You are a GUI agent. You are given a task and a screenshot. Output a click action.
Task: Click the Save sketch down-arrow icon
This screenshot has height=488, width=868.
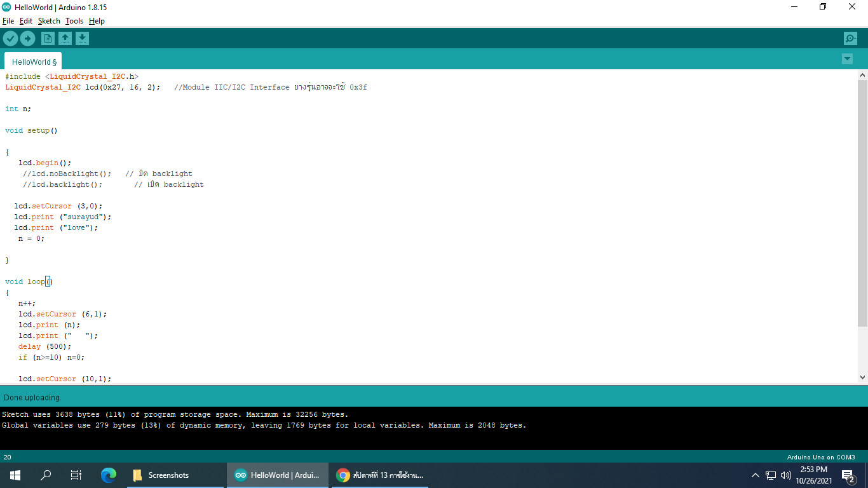(x=82, y=39)
